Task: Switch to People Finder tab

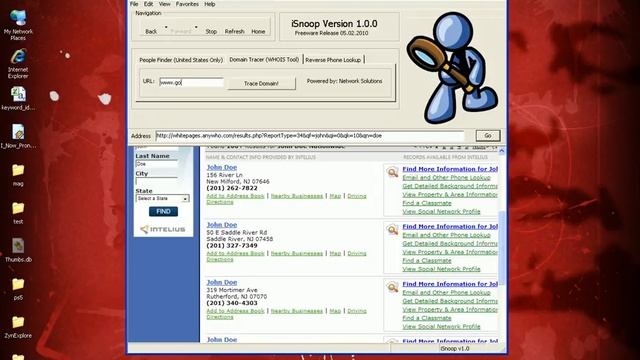Action: pos(181,60)
